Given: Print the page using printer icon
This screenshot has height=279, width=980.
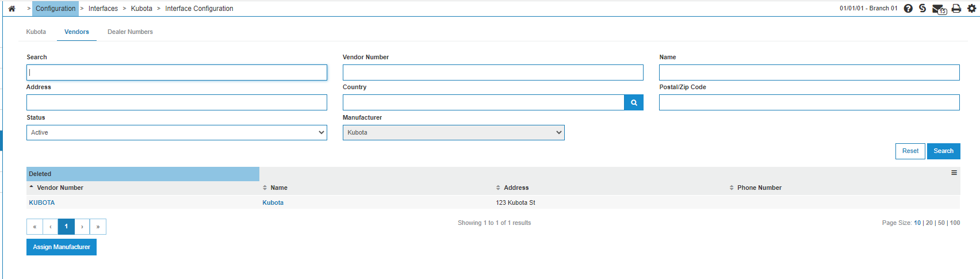Looking at the screenshot, I should coord(956,9).
